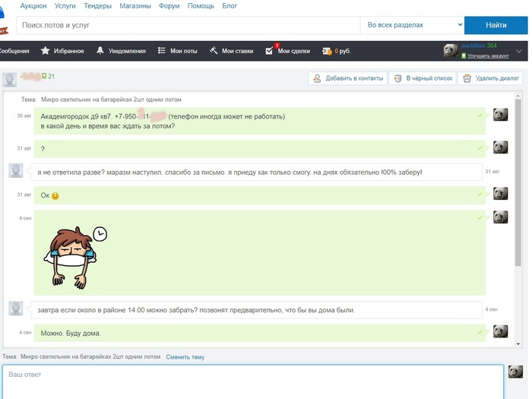Click the 'Сменить тему' link
The width and height of the screenshot is (532, 399).
(185, 357)
